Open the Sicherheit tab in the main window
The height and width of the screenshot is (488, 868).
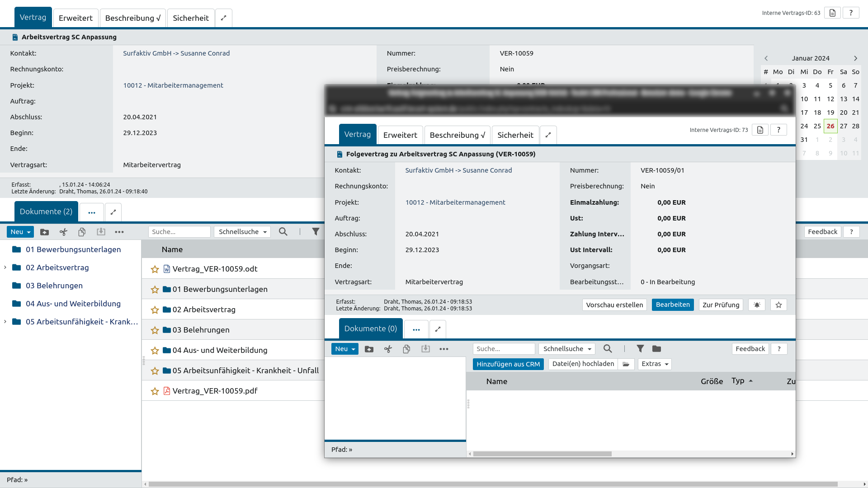pyautogui.click(x=190, y=18)
